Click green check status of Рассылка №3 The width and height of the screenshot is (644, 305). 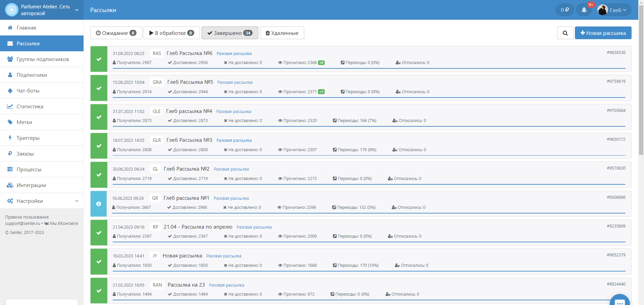click(99, 146)
